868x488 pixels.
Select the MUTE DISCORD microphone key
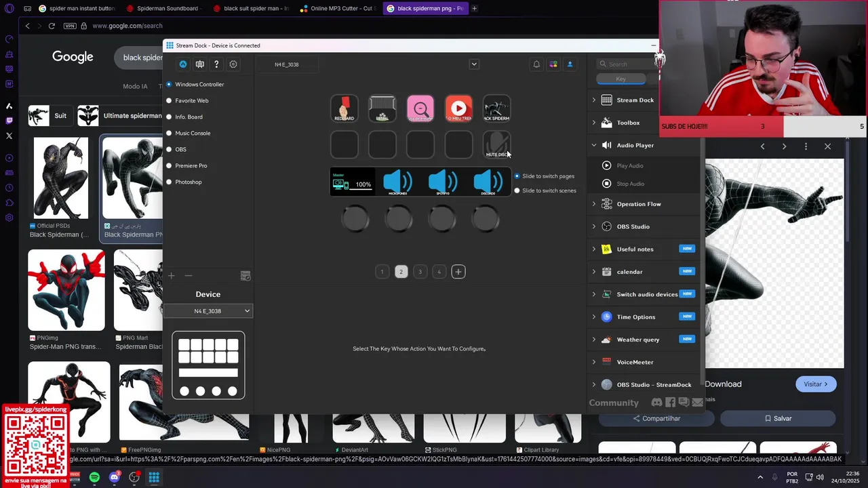[x=496, y=145]
